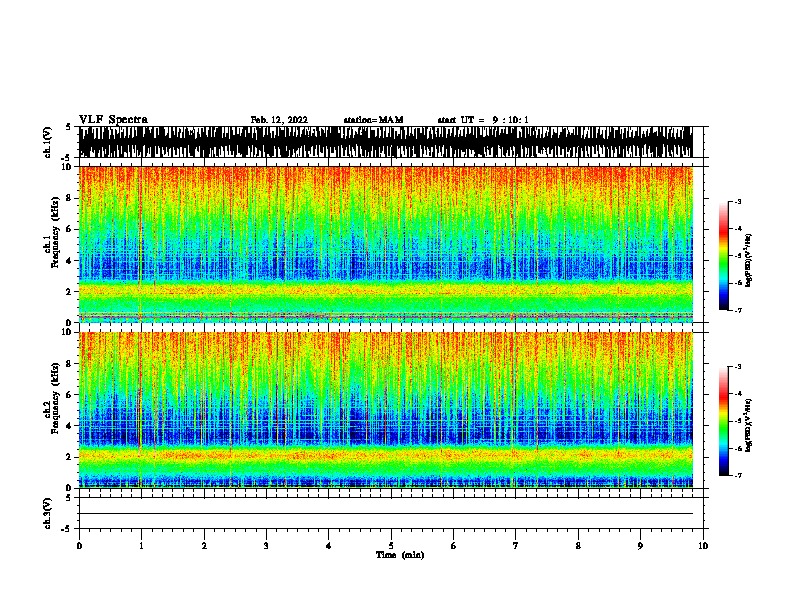The width and height of the screenshot is (792, 612).
Task: Click the "-7" value below ch.2 color bar
Action: coord(738,476)
